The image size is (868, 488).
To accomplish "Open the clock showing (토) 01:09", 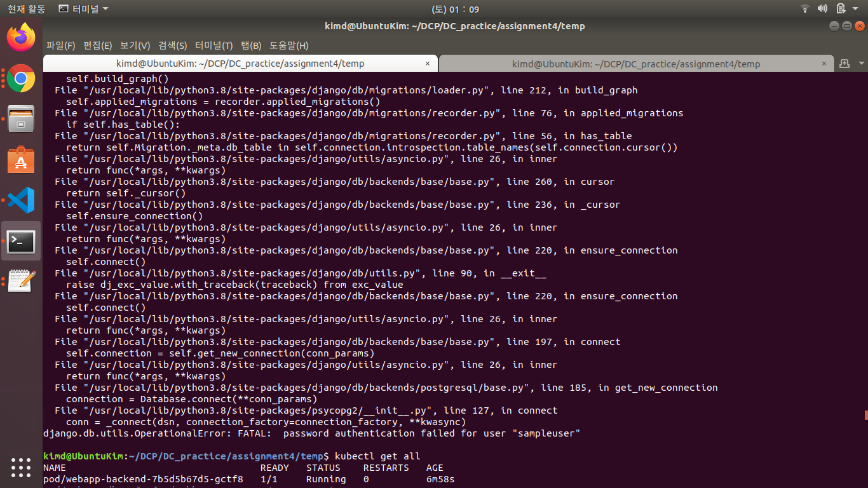I will tap(455, 9).
